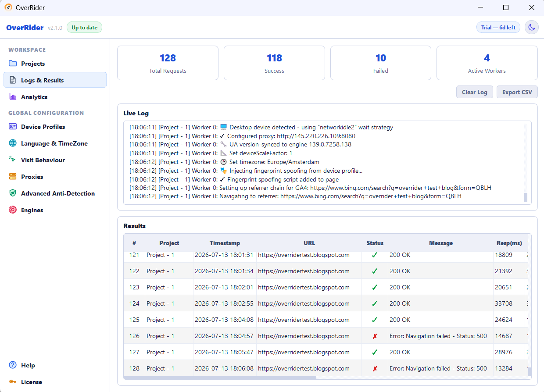Click the Help question mark icon

click(x=13, y=365)
